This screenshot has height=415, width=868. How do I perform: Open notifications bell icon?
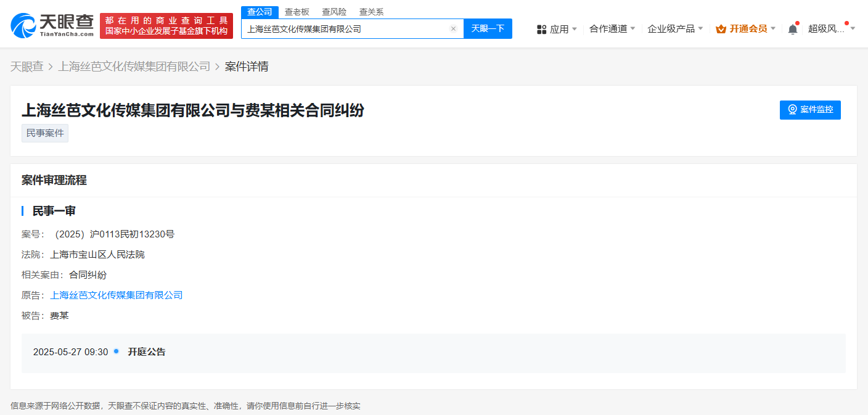[x=793, y=29]
